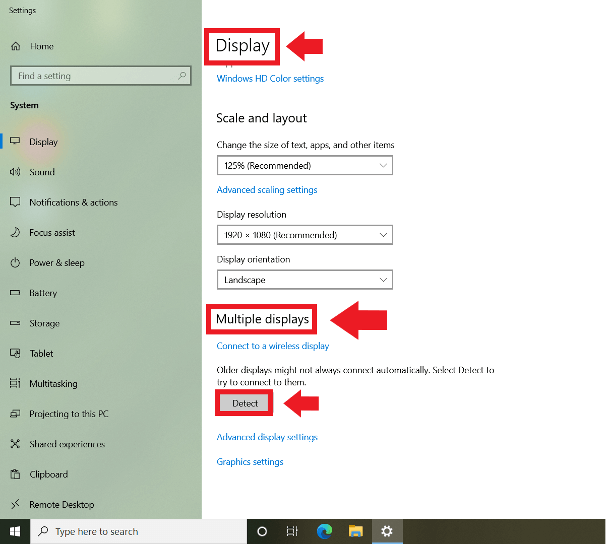606x544 pixels.
Task: Open Windows HD Color settings link
Action: [x=270, y=78]
